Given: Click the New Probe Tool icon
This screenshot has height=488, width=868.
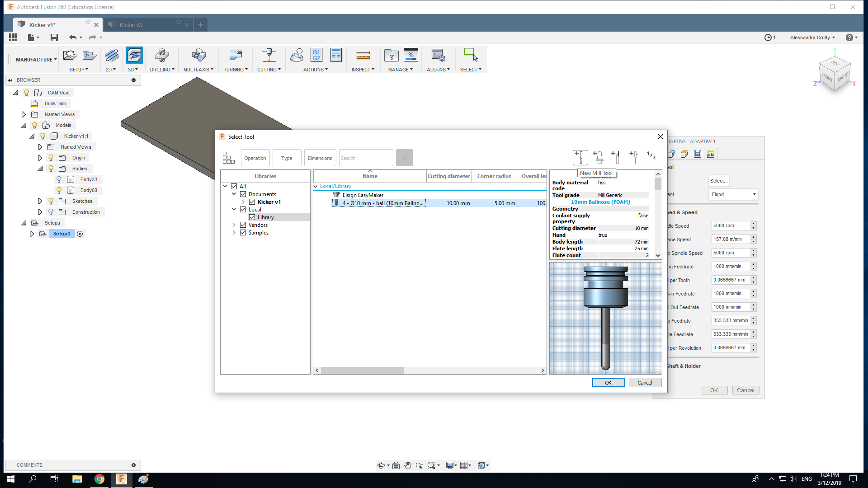Looking at the screenshot, I should [x=634, y=157].
